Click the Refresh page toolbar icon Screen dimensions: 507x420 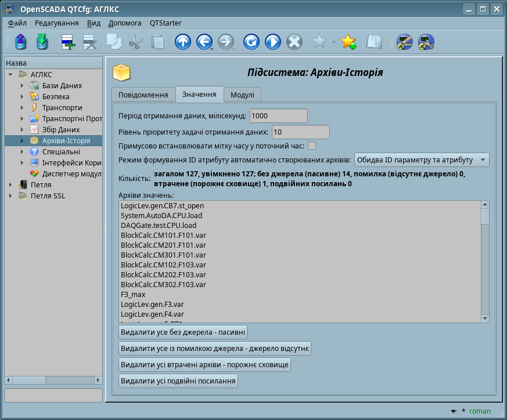tap(251, 42)
